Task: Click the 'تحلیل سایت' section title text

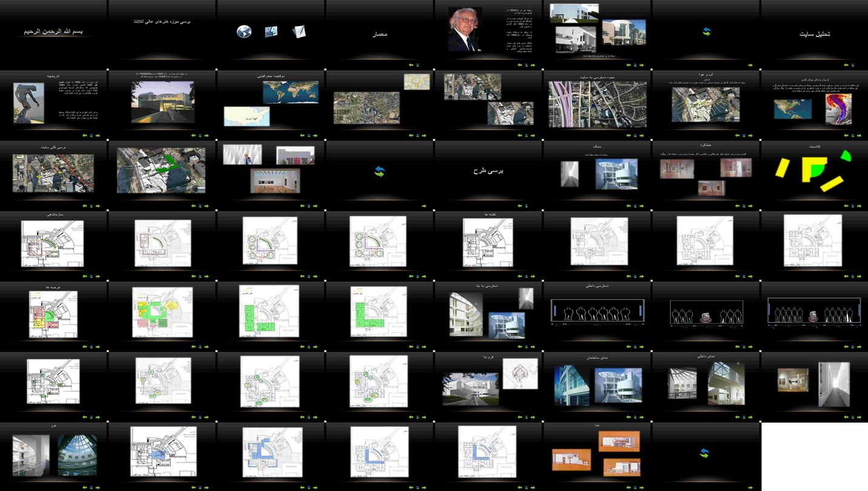Action: [814, 34]
